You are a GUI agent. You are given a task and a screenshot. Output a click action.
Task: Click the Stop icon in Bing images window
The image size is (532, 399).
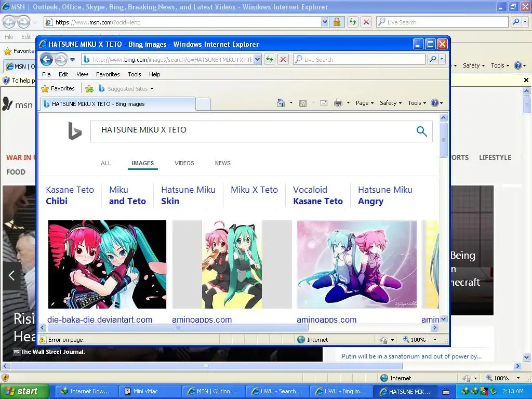[x=283, y=60]
